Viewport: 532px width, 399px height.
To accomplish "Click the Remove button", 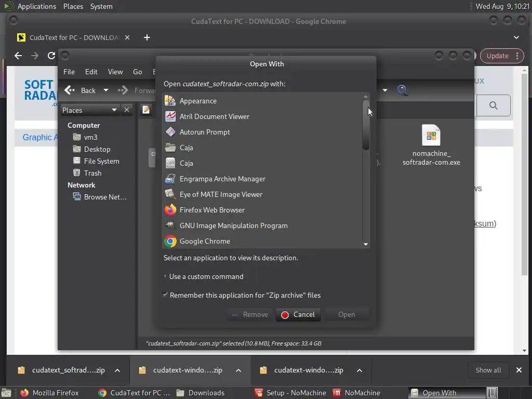I will [x=250, y=314].
